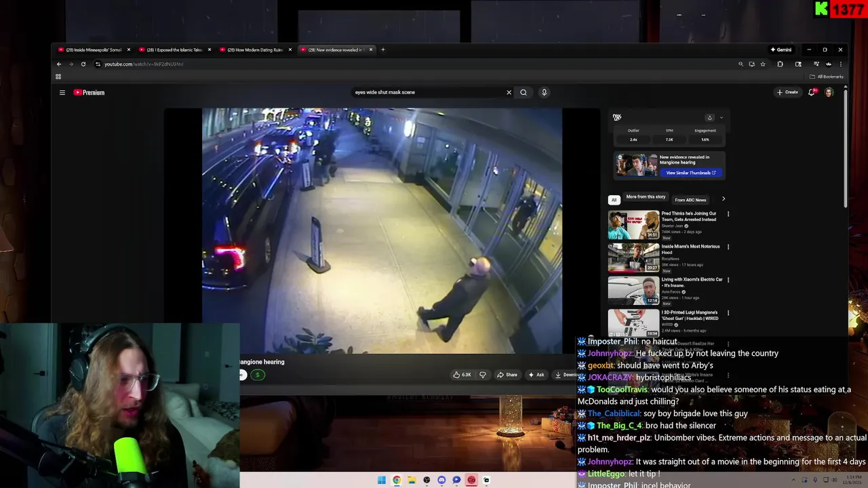Like the video with thumbs-up
This screenshot has width=868, height=488.
462,375
